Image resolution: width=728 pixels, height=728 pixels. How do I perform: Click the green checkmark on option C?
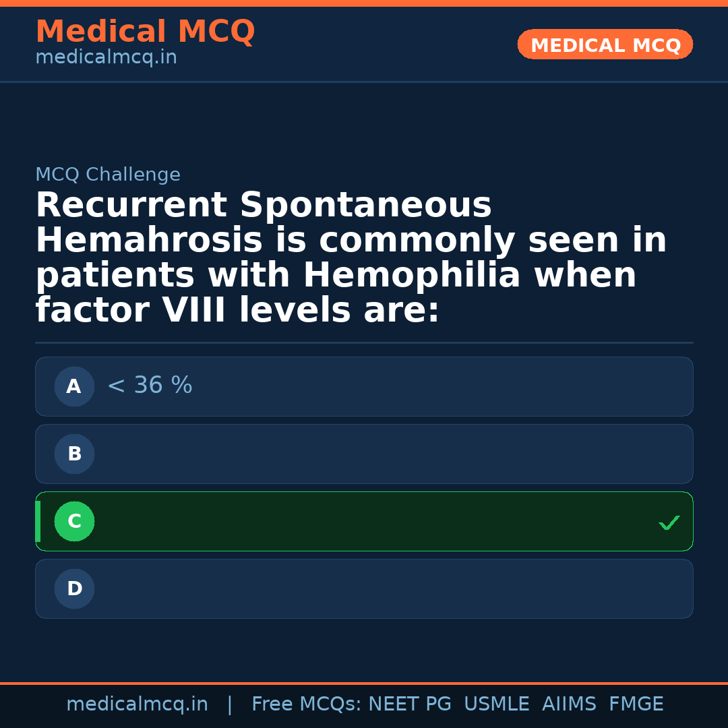[669, 522]
